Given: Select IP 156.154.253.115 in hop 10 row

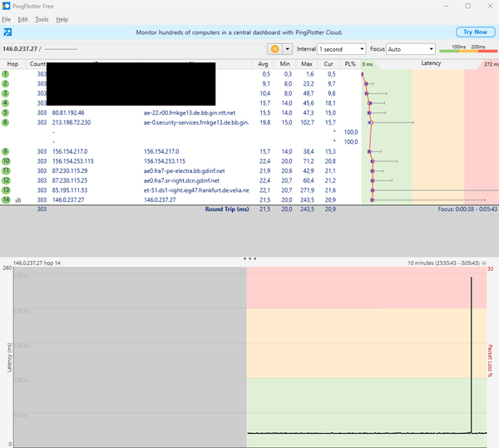Looking at the screenshot, I should click(73, 161).
